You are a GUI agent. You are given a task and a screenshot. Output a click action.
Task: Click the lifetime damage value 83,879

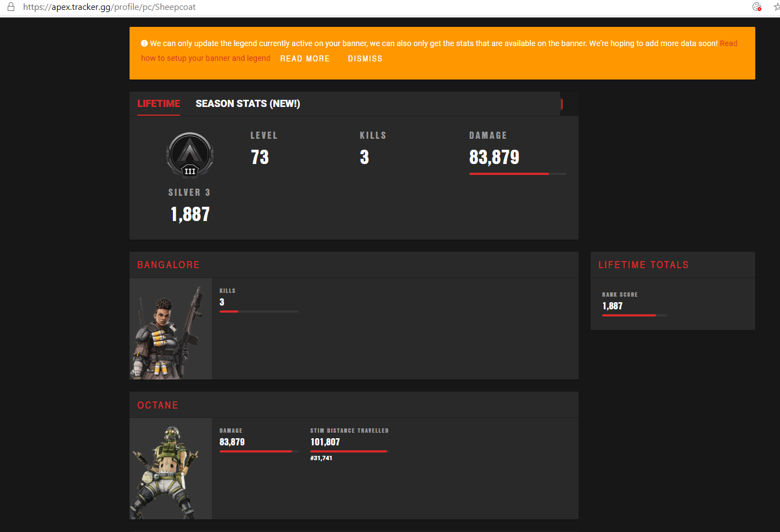click(x=494, y=157)
